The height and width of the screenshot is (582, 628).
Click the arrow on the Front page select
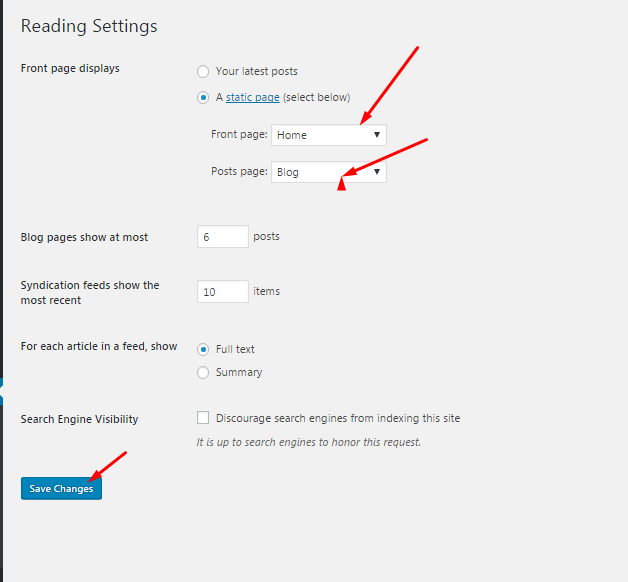tap(377, 135)
